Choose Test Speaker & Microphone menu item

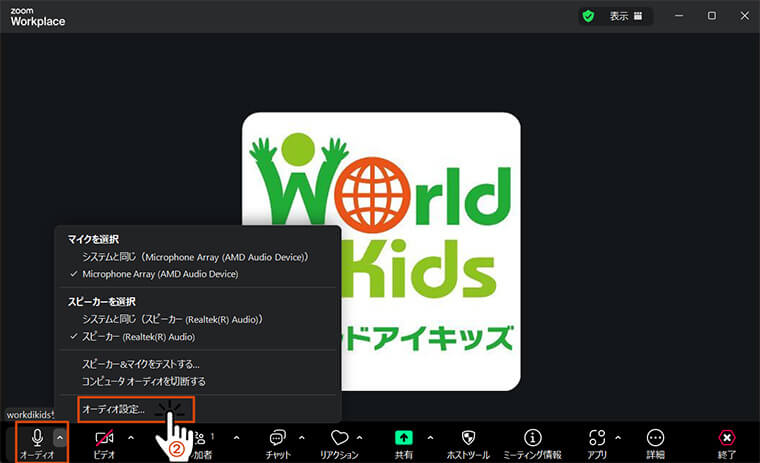click(141, 364)
